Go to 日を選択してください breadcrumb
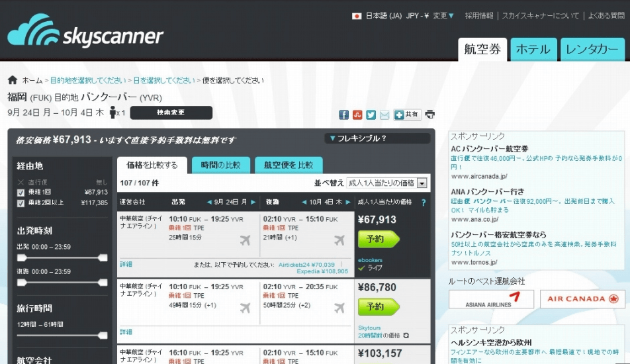630x364 pixels. click(x=164, y=80)
